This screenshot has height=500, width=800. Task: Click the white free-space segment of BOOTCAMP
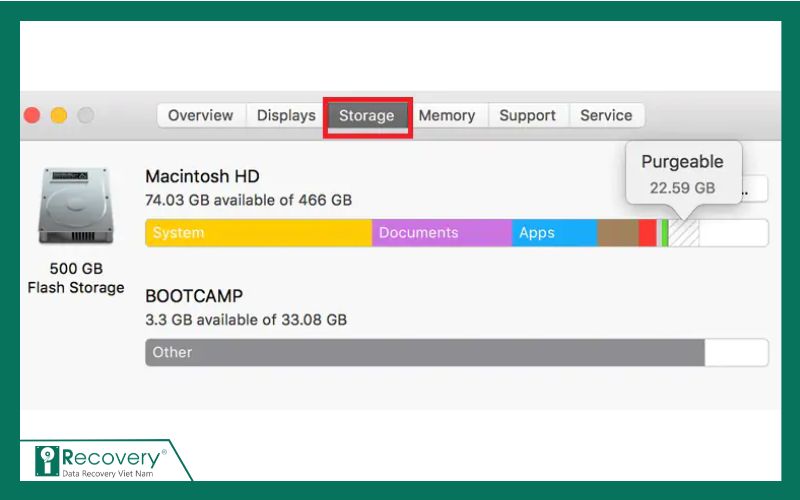tap(736, 353)
